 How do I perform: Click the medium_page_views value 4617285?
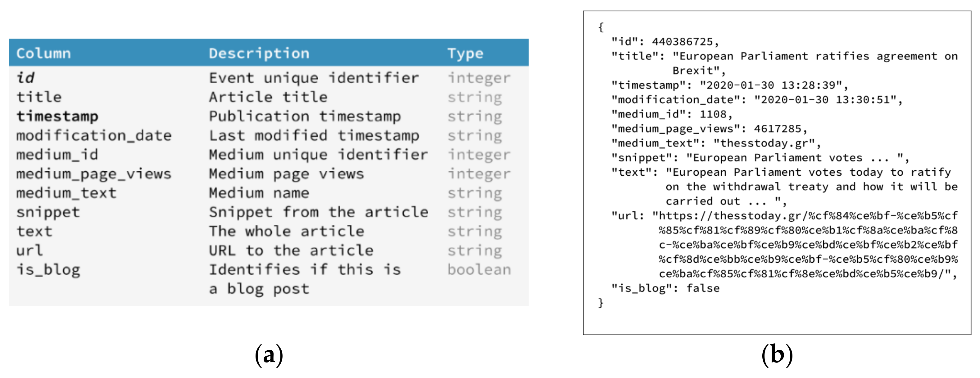[x=777, y=129]
